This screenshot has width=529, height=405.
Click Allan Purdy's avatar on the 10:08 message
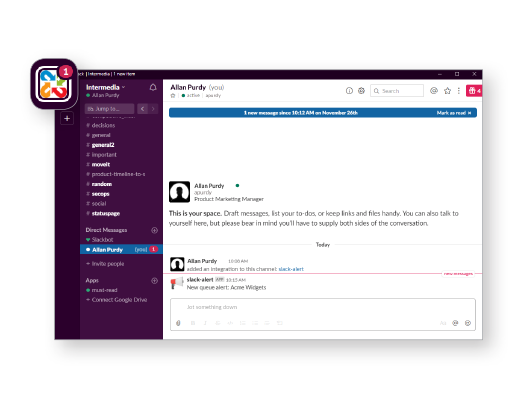[177, 264]
